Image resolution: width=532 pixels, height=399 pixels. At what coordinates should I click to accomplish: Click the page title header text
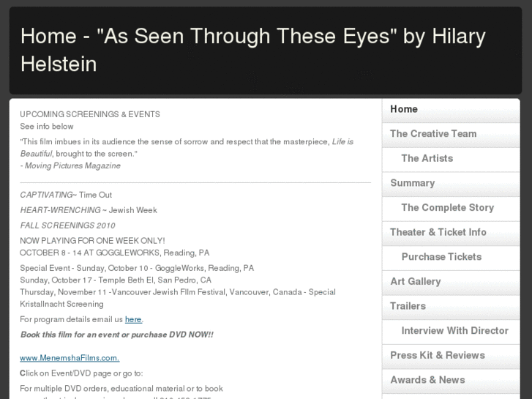[252, 50]
